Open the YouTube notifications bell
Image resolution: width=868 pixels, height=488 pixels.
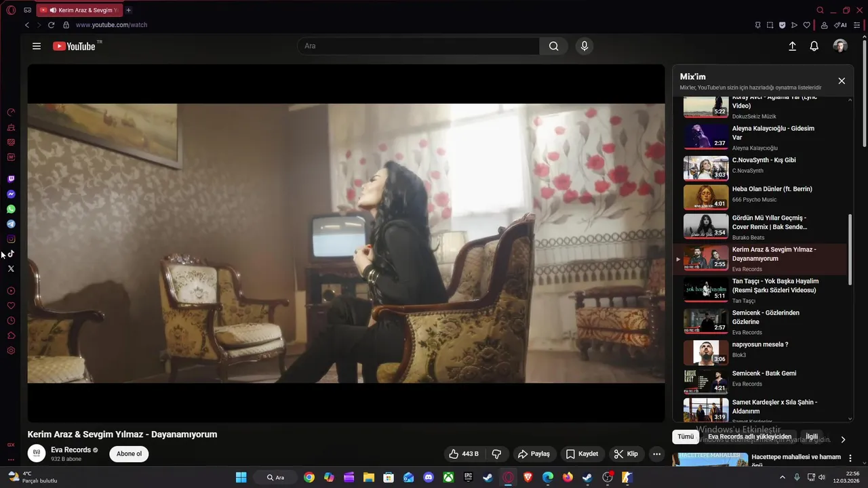(814, 46)
